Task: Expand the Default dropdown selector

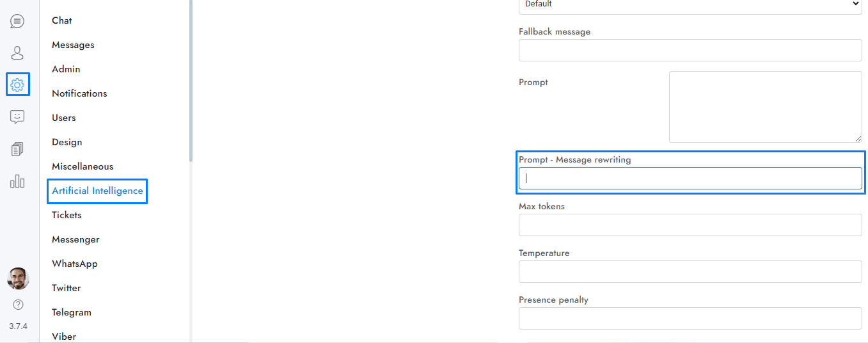Action: pyautogui.click(x=690, y=5)
